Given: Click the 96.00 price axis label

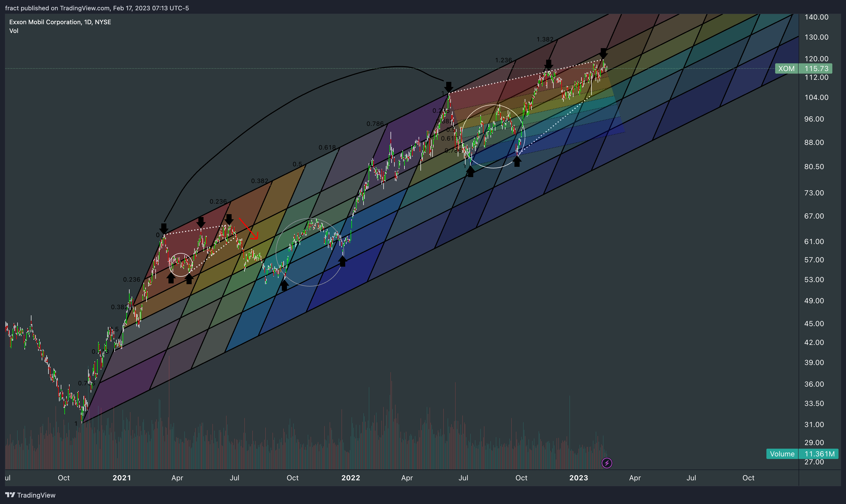Looking at the screenshot, I should [x=814, y=119].
